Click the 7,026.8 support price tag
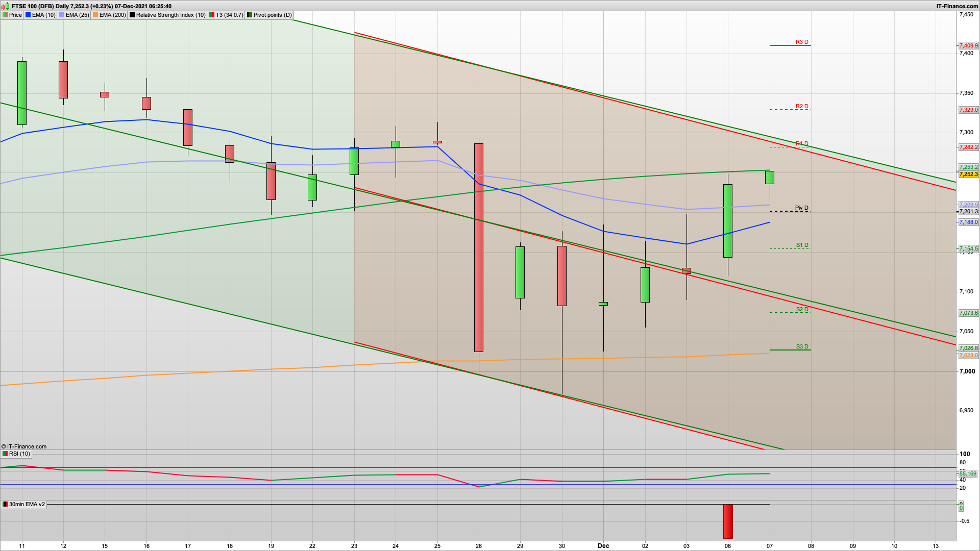The image size is (980, 551). click(968, 348)
